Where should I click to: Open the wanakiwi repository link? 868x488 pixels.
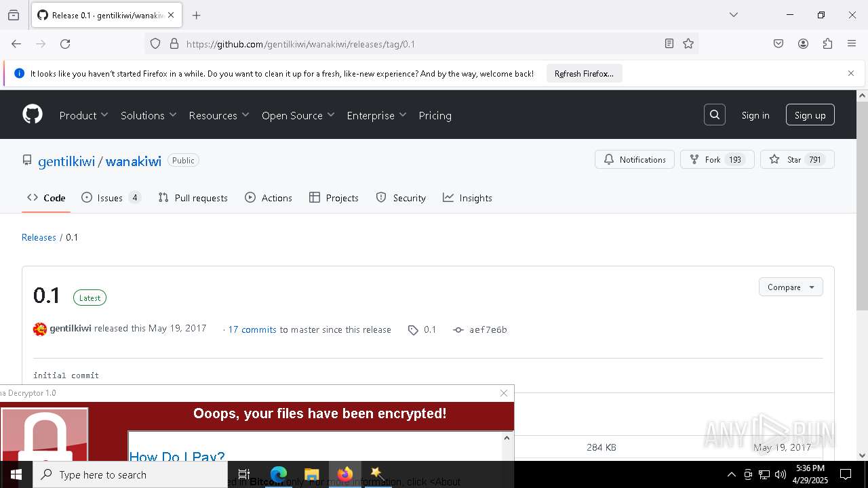coord(134,161)
